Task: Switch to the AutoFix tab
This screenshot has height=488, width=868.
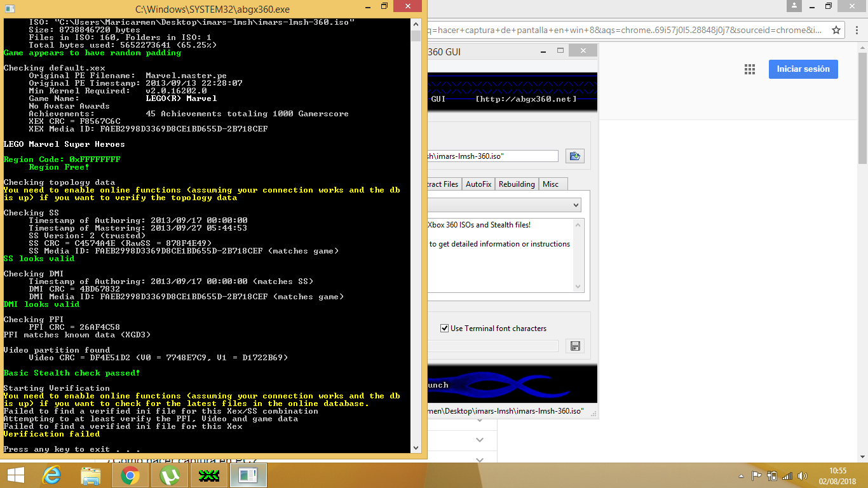Action: point(478,184)
